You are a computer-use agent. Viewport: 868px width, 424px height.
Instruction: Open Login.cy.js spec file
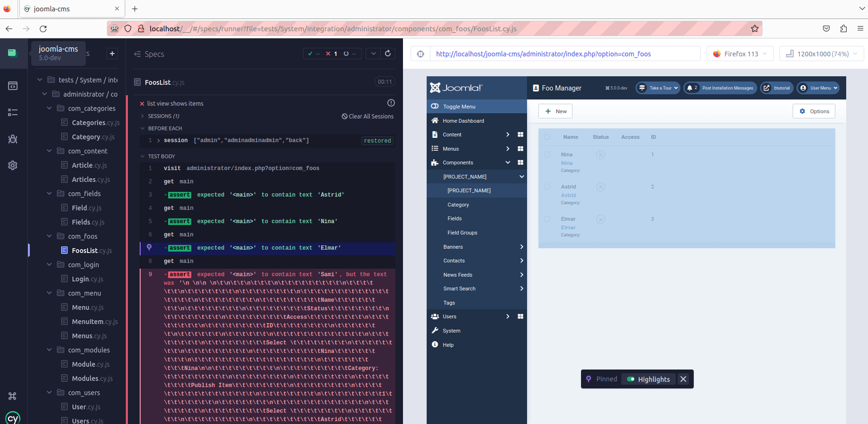tap(87, 279)
